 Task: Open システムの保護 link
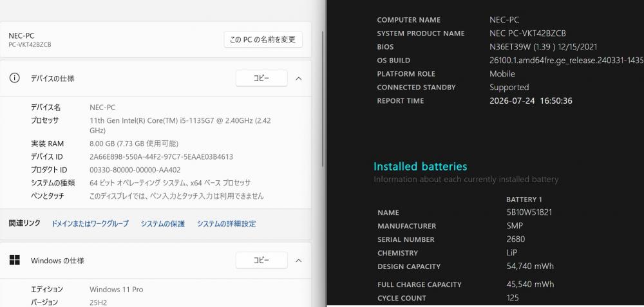click(163, 224)
